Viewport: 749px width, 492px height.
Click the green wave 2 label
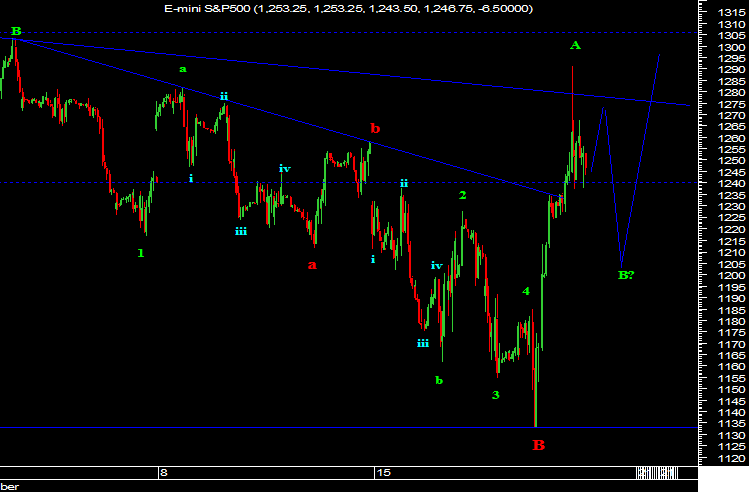point(462,195)
